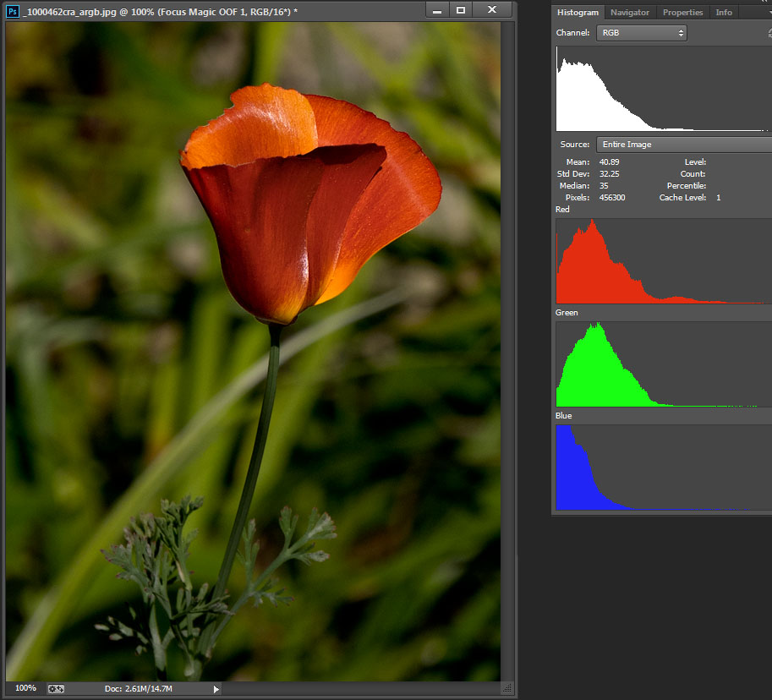Open the Channel dropdown set to RGB
The width and height of the screenshot is (772, 700).
pyautogui.click(x=641, y=33)
